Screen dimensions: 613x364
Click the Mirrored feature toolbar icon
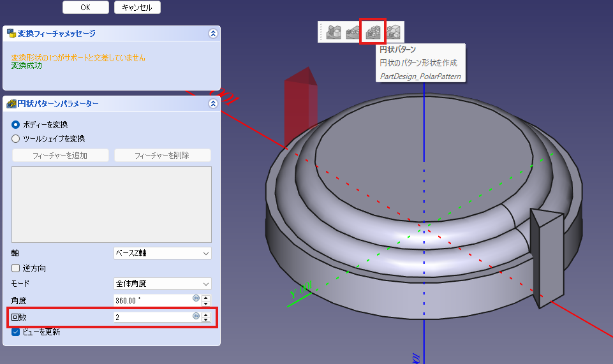tap(333, 32)
